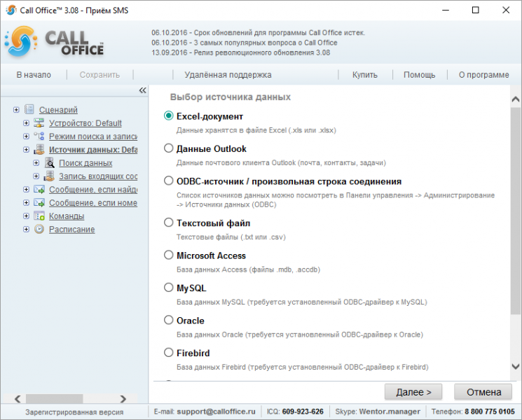Open the Купить menu item
522x420 pixels.
tap(365, 75)
